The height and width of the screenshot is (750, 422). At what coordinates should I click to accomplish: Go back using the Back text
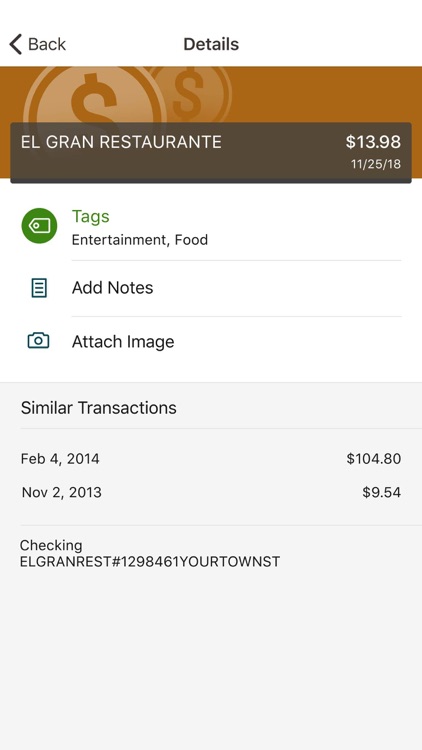(x=46, y=44)
